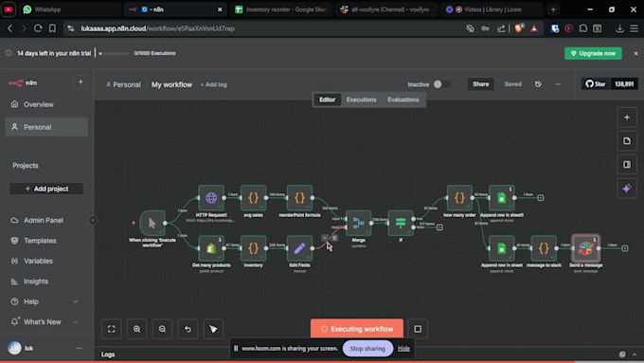Expand the Logs panel chevron
Image resolution: width=644 pixels, height=363 pixels.
(635, 354)
